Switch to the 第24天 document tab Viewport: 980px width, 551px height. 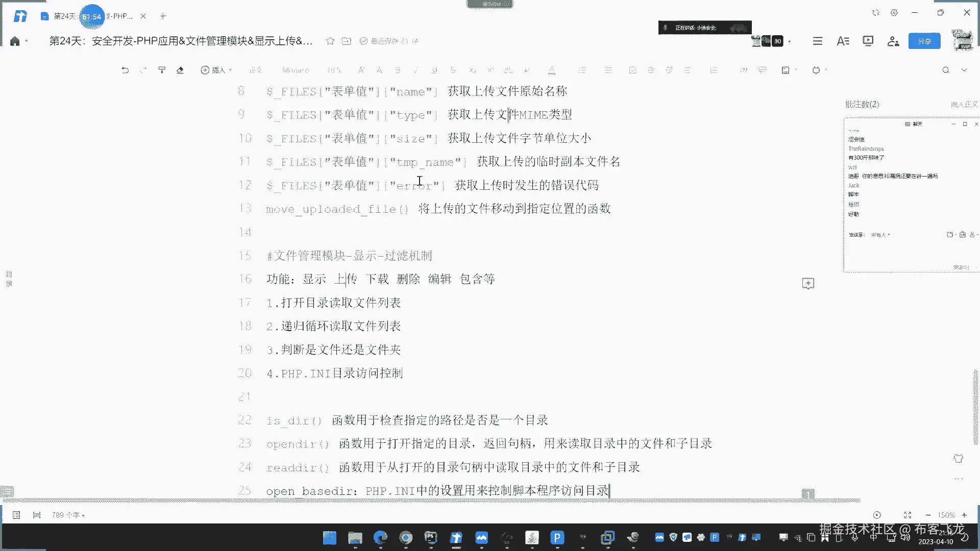[x=65, y=16]
